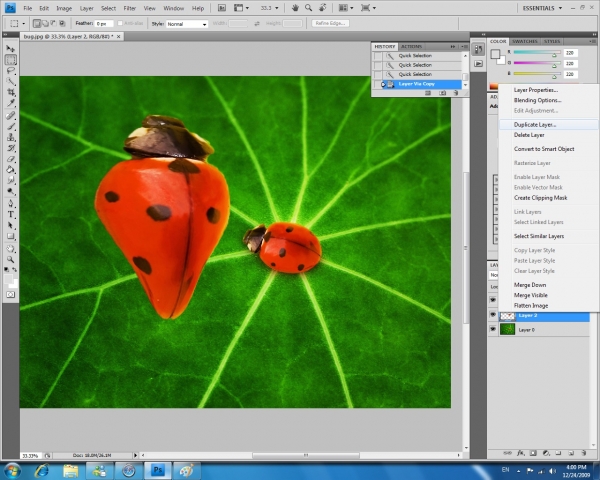
Task: Swap foreground and background colors icon
Action: coord(15,270)
